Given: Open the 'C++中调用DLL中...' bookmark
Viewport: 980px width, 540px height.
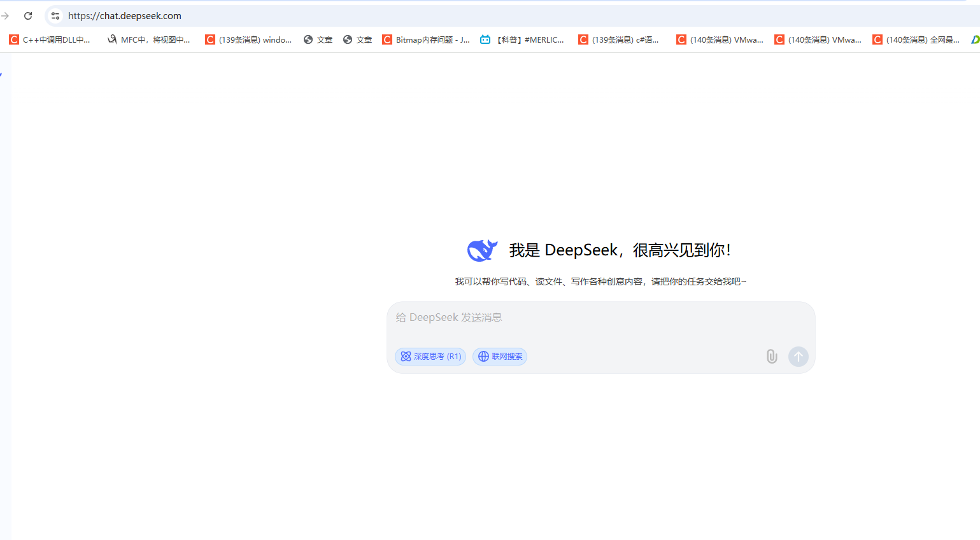Looking at the screenshot, I should pyautogui.click(x=50, y=39).
